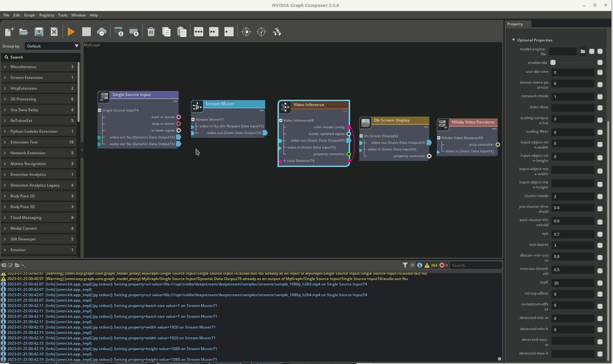Copy the selected node
This screenshot has width=613, height=364.
click(166, 31)
